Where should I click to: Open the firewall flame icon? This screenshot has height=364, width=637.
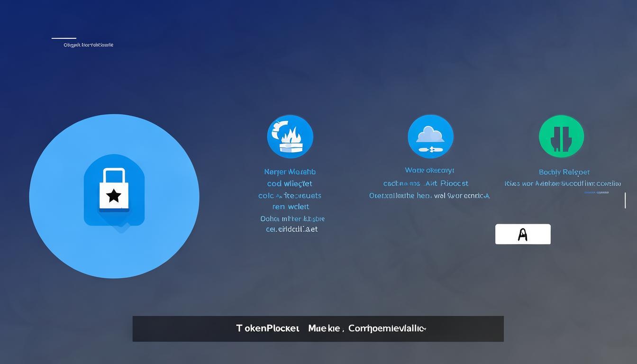pos(290,136)
